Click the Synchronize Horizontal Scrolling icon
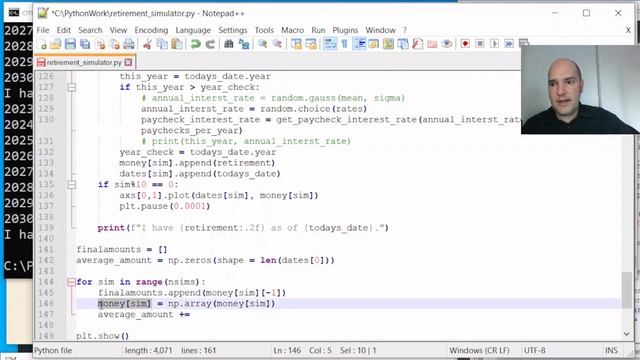The image size is (640, 360). tap(311, 44)
